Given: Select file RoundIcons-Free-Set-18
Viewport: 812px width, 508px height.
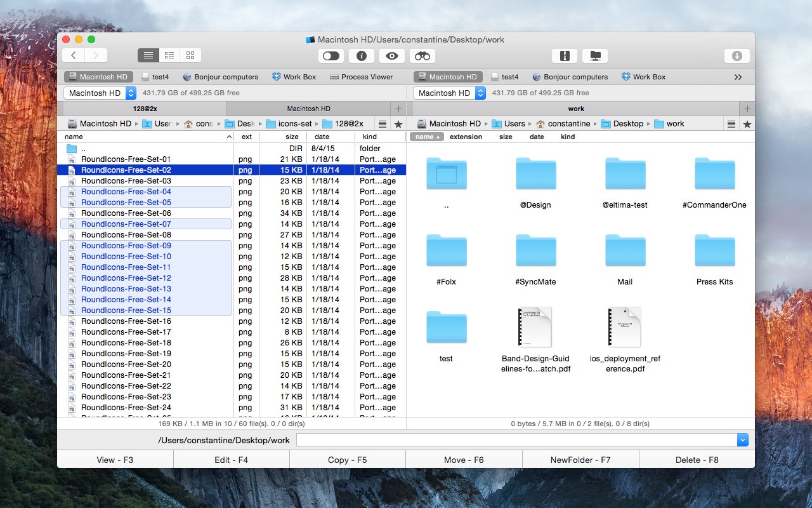Looking at the screenshot, I should point(126,343).
